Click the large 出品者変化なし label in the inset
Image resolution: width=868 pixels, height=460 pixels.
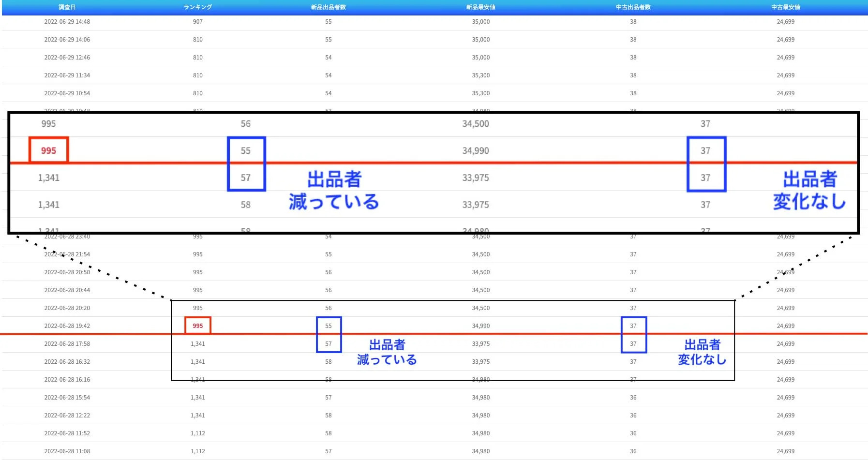point(809,190)
